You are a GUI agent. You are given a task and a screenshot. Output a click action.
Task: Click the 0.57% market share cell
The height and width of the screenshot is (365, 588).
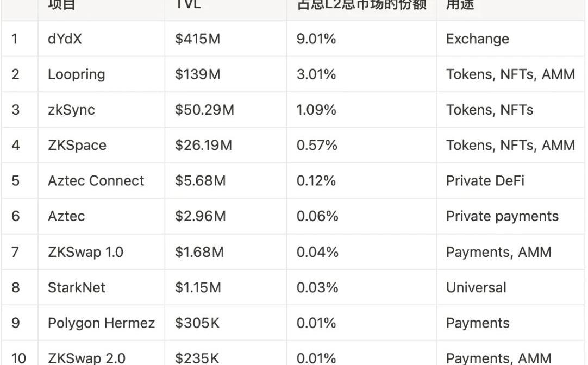pos(317,145)
